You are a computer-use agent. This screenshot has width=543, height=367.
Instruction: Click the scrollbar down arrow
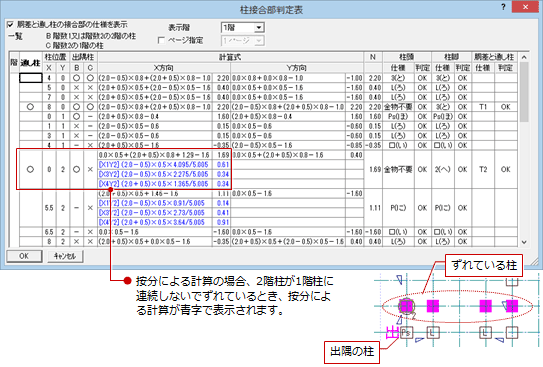point(524,242)
